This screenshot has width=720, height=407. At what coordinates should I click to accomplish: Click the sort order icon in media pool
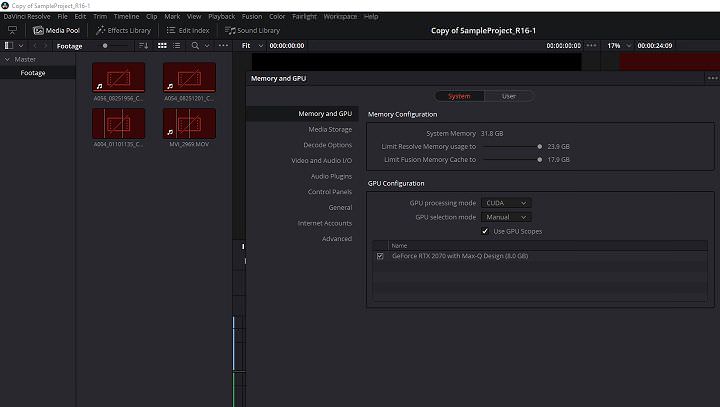[143, 45]
